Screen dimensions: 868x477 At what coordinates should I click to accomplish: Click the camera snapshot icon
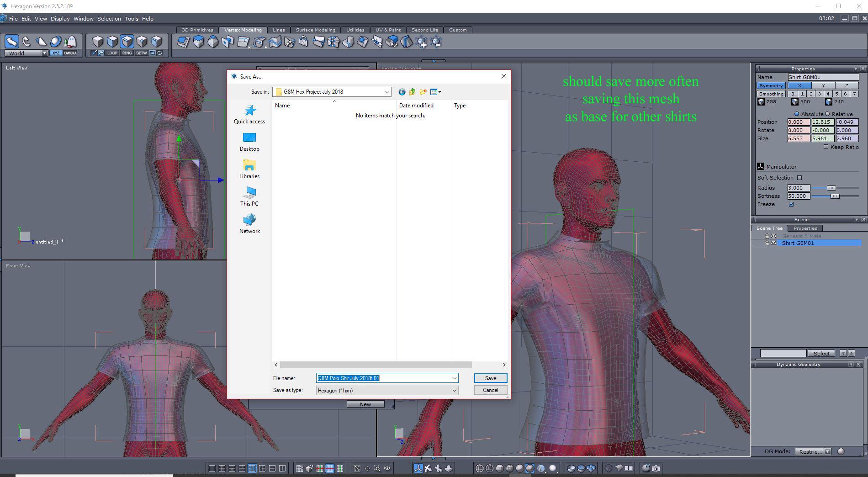click(x=656, y=468)
